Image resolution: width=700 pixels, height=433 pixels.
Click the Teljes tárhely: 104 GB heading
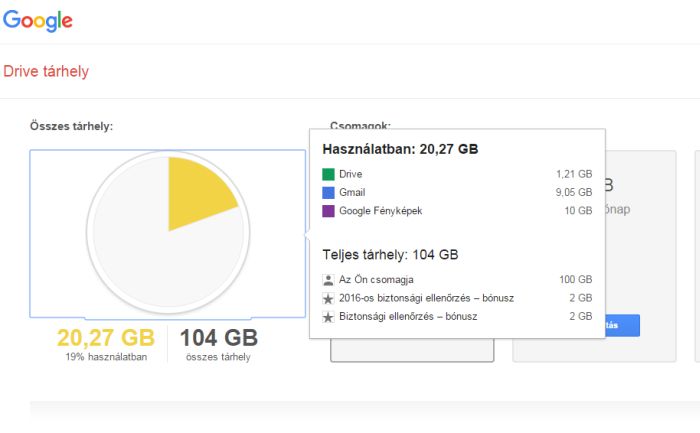[x=390, y=255]
